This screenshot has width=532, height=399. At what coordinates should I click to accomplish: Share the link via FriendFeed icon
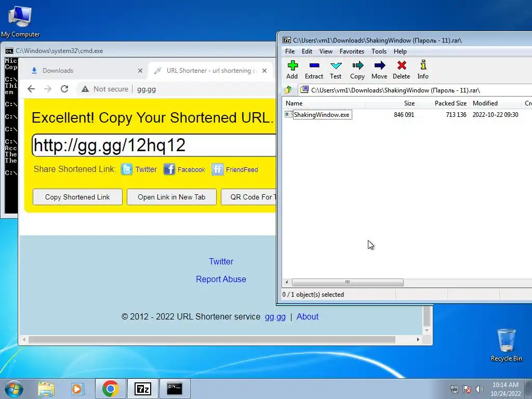(x=218, y=169)
